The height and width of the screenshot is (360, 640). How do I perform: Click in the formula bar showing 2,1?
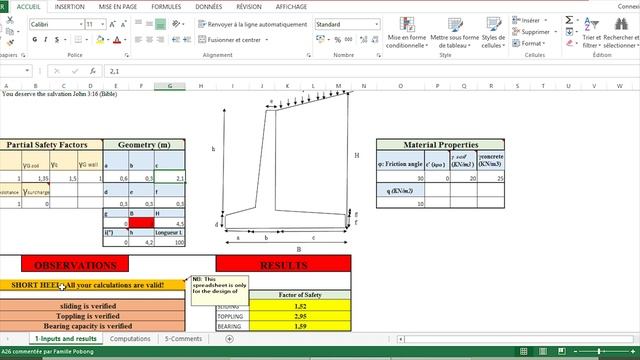click(371, 71)
